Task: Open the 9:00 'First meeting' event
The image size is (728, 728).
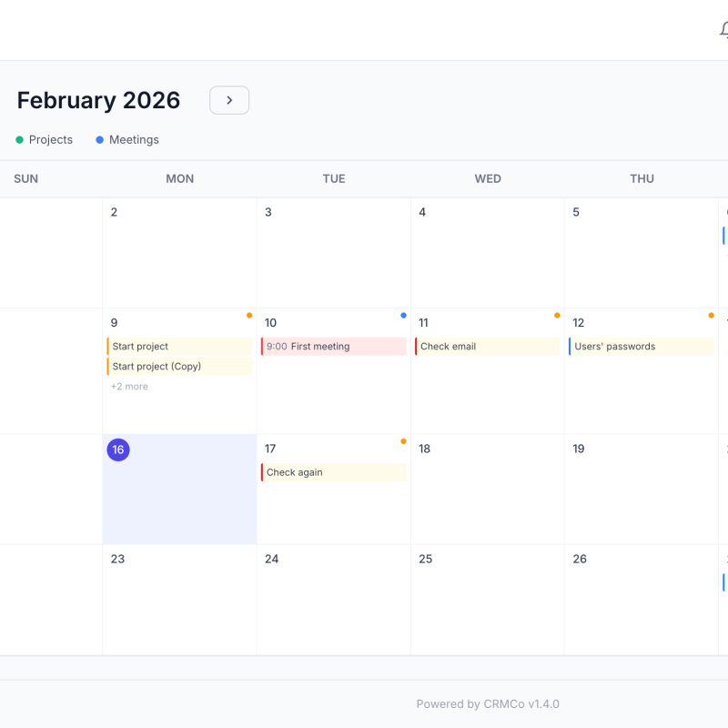Action: click(x=333, y=347)
